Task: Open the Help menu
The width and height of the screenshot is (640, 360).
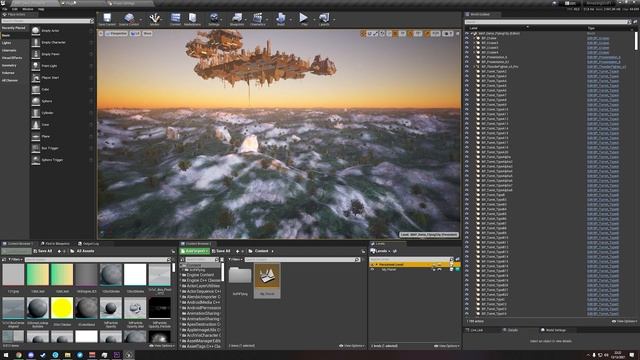Action: 41,9
